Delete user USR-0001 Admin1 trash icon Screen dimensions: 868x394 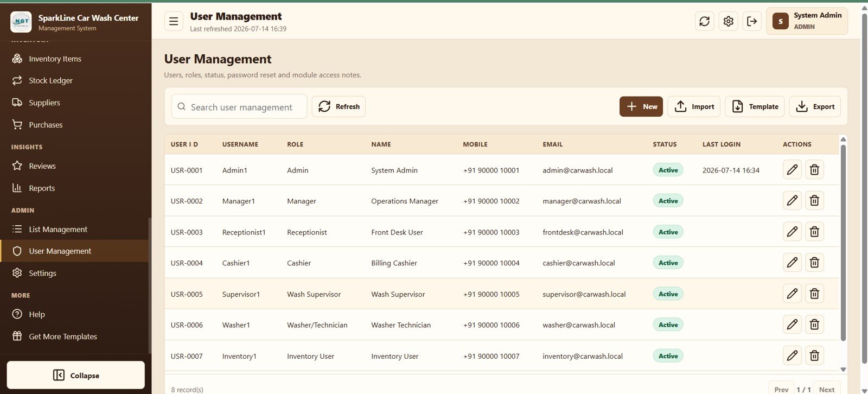point(814,170)
